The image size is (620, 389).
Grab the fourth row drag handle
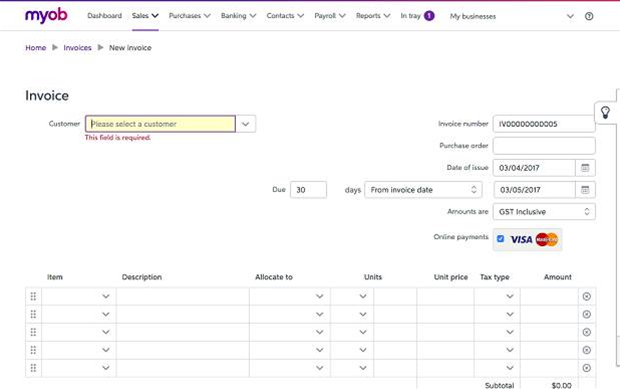tap(33, 350)
